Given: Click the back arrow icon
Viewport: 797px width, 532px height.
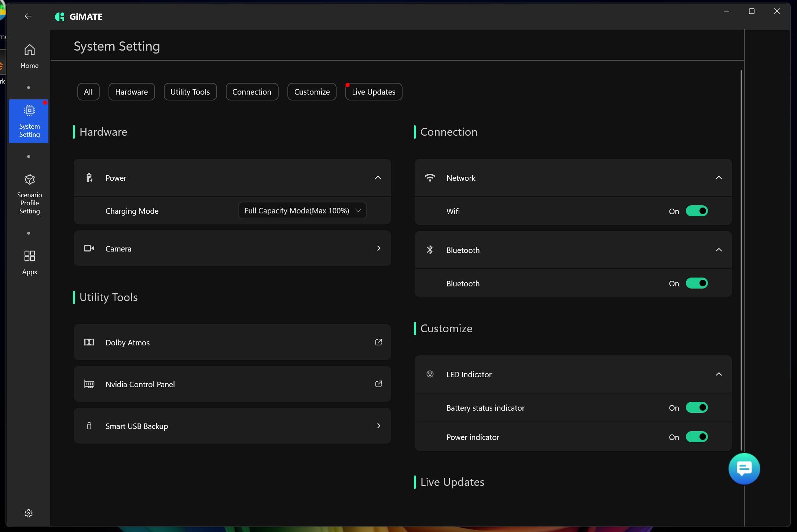Looking at the screenshot, I should pos(28,16).
